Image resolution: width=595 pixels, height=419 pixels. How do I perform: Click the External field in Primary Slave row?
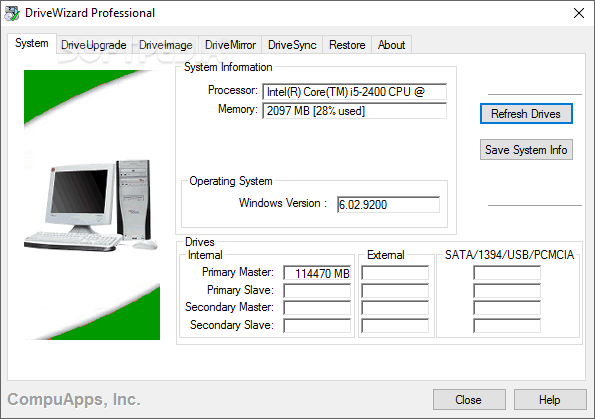pyautogui.click(x=395, y=291)
